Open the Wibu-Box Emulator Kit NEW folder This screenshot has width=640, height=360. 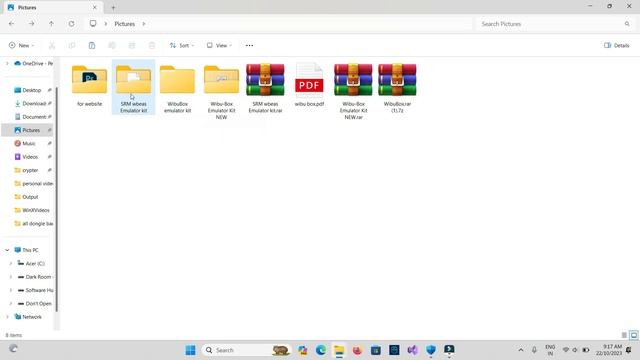(221, 91)
